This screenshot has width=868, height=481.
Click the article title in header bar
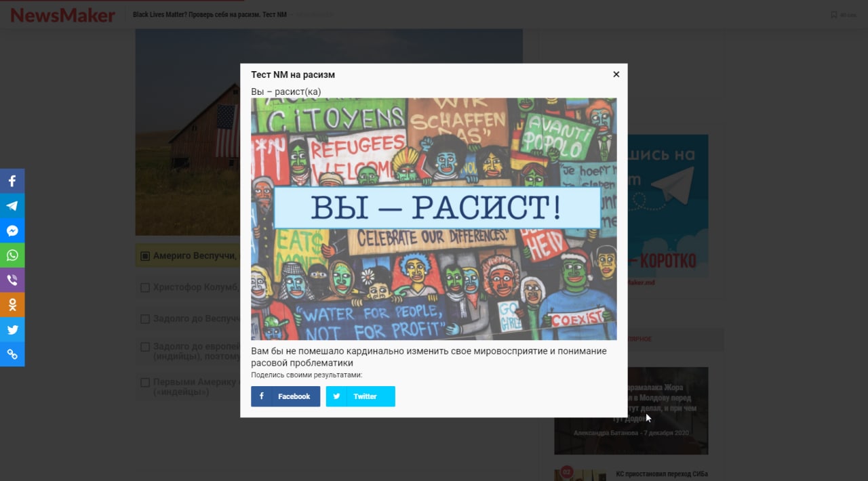coord(210,15)
